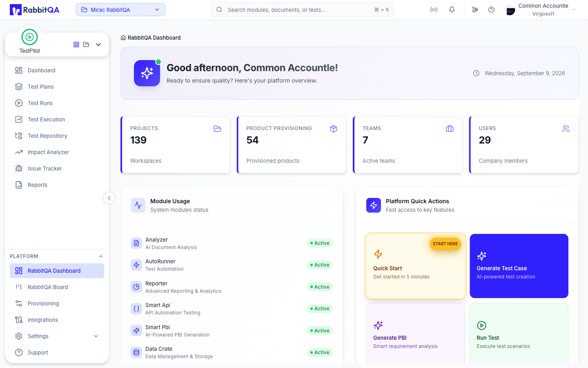Screen dimensions: 588x368
Task: Open Dashboard in the sidebar
Action: 57,70
